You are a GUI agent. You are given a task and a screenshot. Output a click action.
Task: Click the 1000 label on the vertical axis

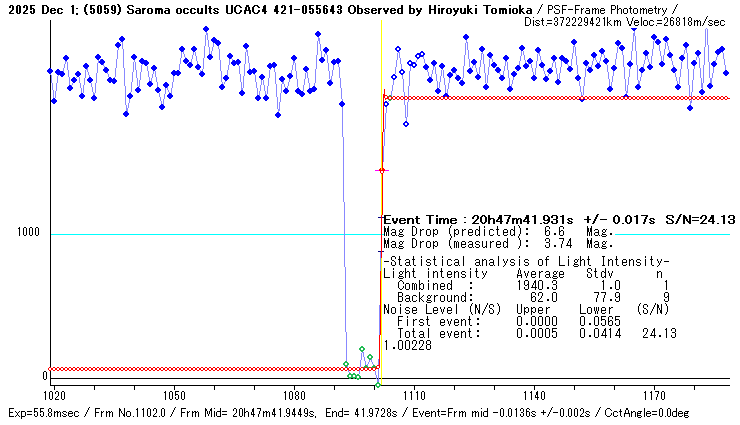pyautogui.click(x=27, y=233)
